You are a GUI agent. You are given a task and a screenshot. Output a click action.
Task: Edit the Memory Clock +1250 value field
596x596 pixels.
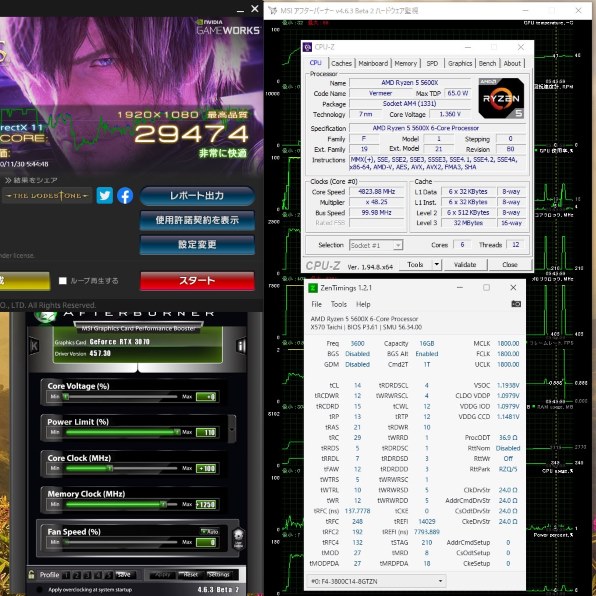coord(206,505)
